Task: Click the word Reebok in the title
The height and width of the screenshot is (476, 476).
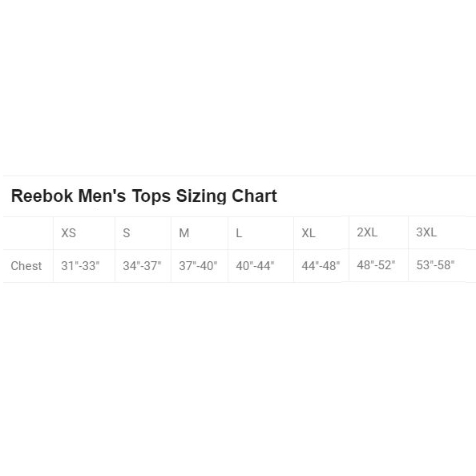Action: click(42, 196)
